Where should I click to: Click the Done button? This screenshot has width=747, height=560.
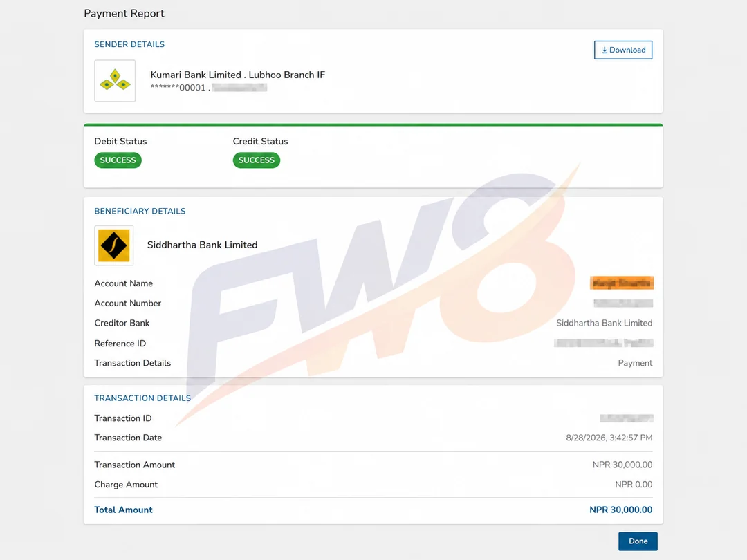coord(638,541)
